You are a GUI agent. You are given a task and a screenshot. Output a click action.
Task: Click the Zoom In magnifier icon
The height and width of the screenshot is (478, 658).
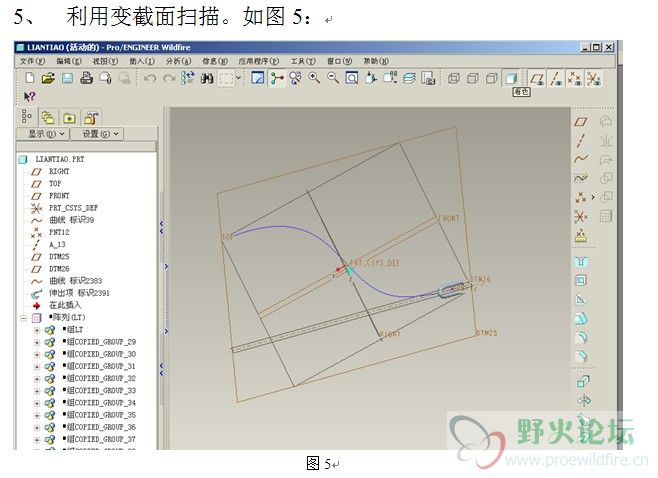coord(314,78)
